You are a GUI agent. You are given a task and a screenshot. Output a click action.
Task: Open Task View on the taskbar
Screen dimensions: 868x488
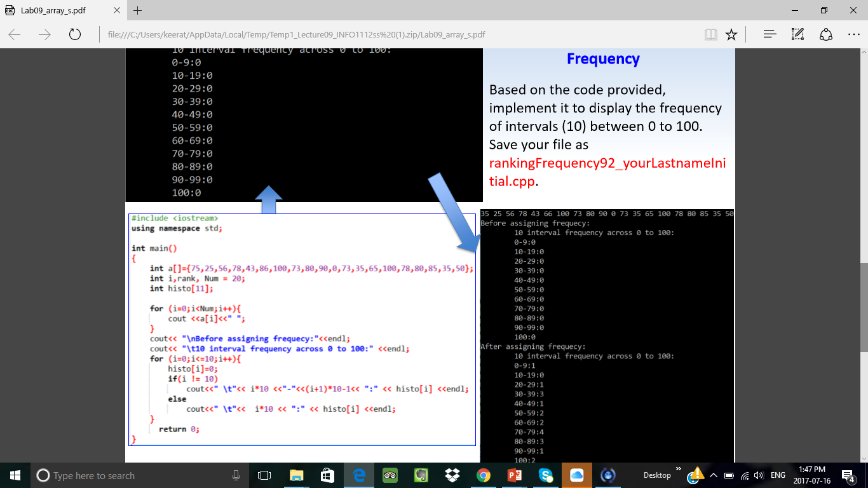point(264,475)
